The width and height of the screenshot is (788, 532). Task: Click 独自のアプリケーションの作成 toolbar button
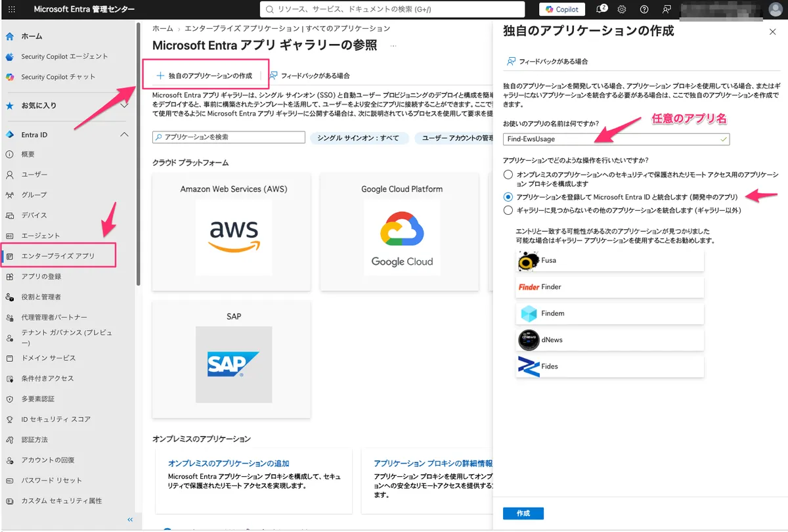[x=204, y=76]
